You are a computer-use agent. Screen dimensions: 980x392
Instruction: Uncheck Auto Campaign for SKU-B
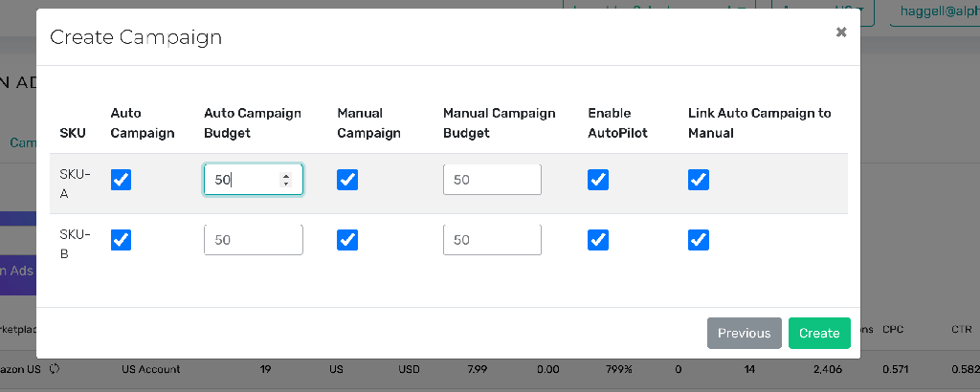pyautogui.click(x=122, y=240)
